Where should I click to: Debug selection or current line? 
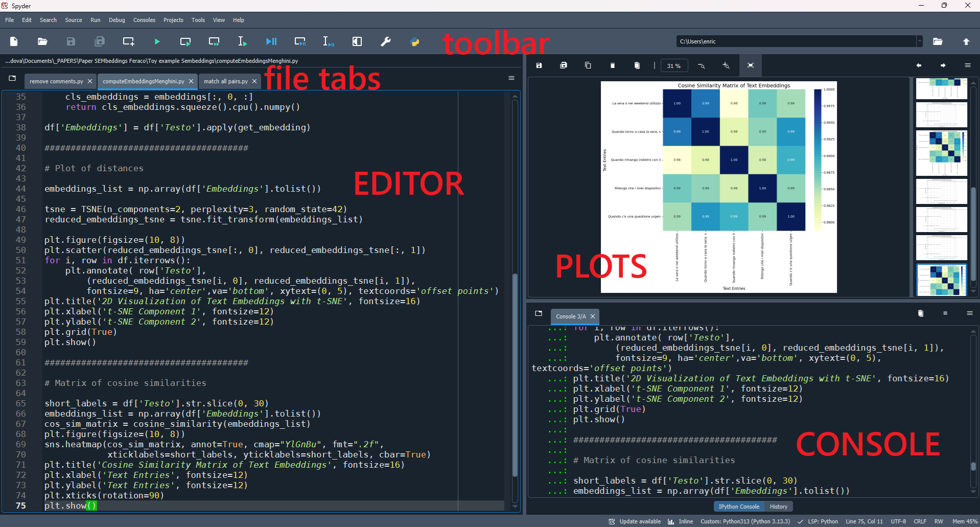tap(329, 41)
